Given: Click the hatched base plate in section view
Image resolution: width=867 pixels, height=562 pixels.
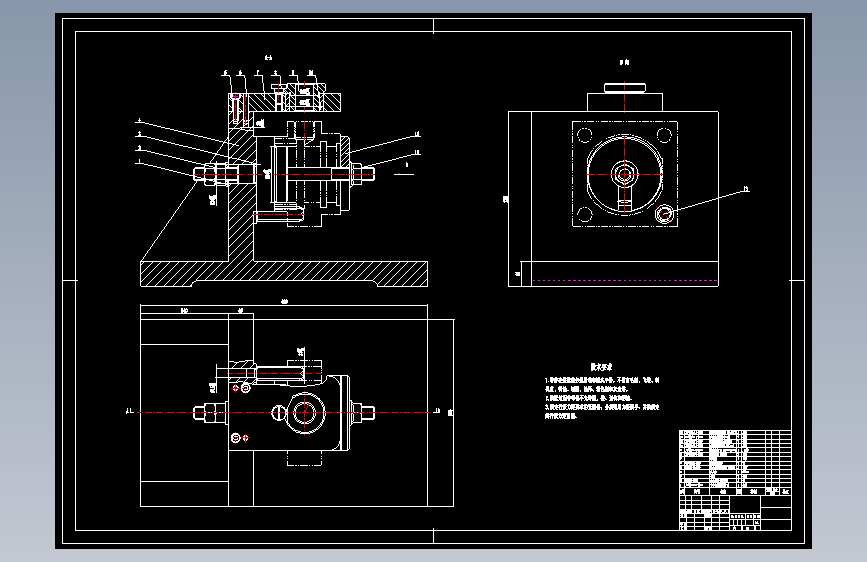Looking at the screenshot, I should coord(284,274).
